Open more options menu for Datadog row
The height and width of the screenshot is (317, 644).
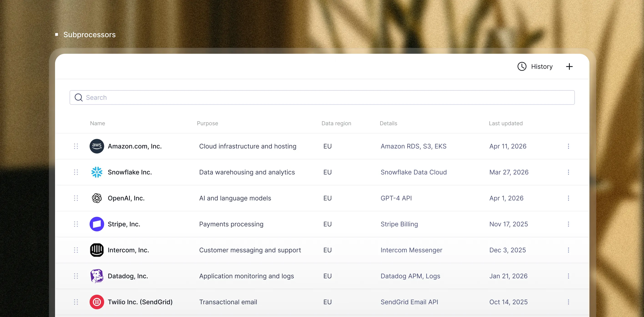point(568,276)
